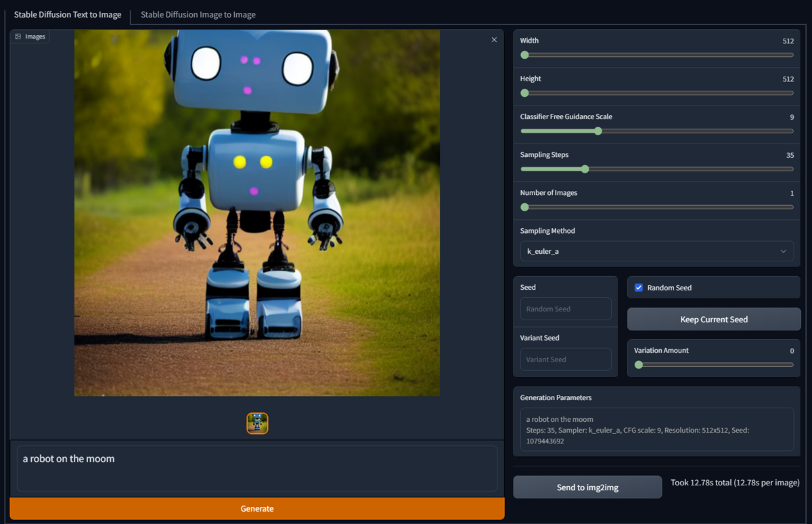Screen dimensions: 812x524
Task: Click the Send to img2img button
Action: 587,487
